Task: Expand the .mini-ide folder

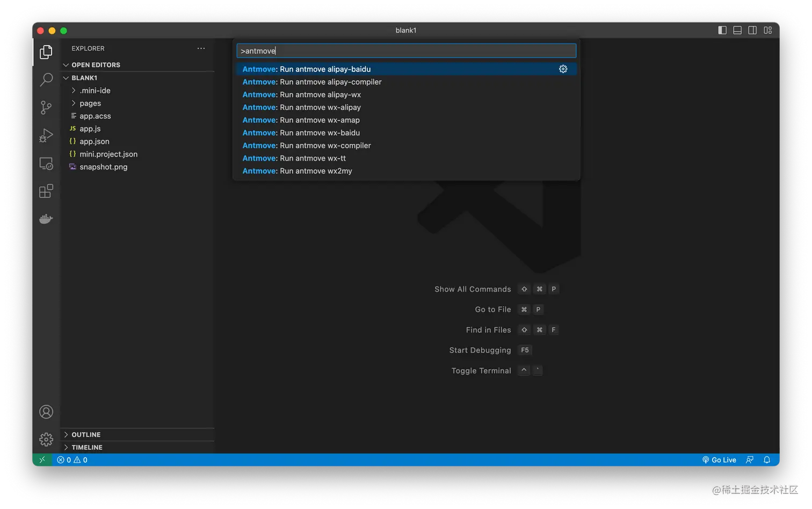Action: (x=137, y=90)
